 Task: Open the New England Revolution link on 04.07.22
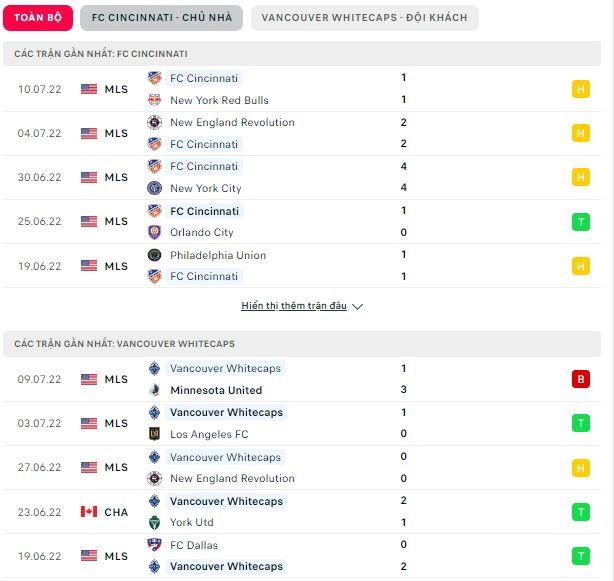tap(232, 122)
